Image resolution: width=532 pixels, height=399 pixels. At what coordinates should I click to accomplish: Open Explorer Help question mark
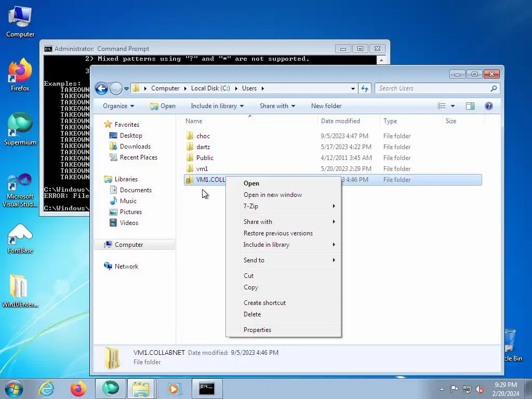pos(489,106)
